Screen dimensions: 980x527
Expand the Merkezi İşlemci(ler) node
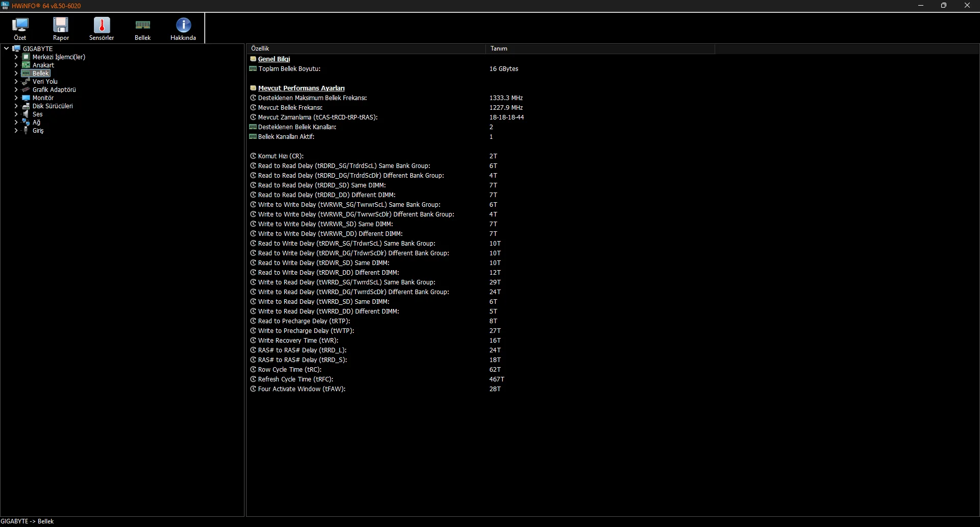pos(16,57)
